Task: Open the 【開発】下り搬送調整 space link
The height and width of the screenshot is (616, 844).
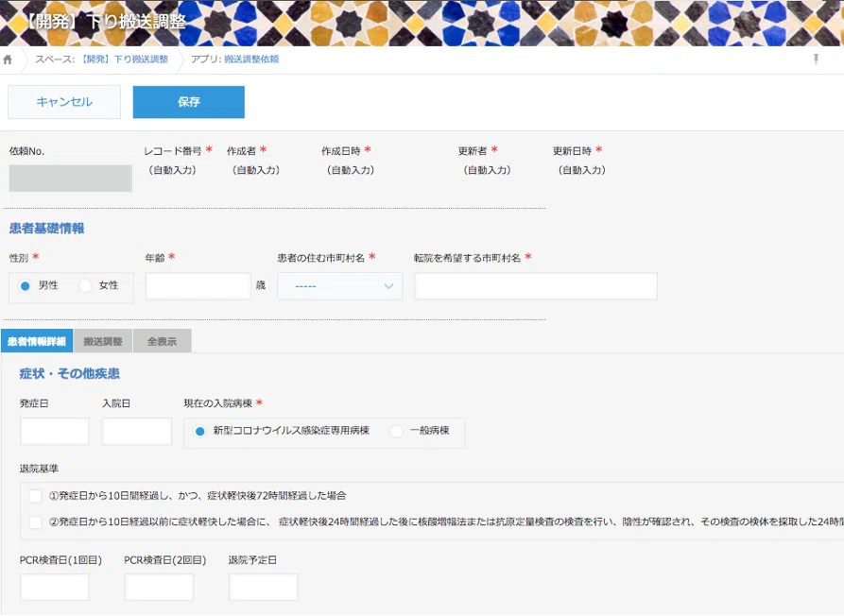Action: point(125,60)
